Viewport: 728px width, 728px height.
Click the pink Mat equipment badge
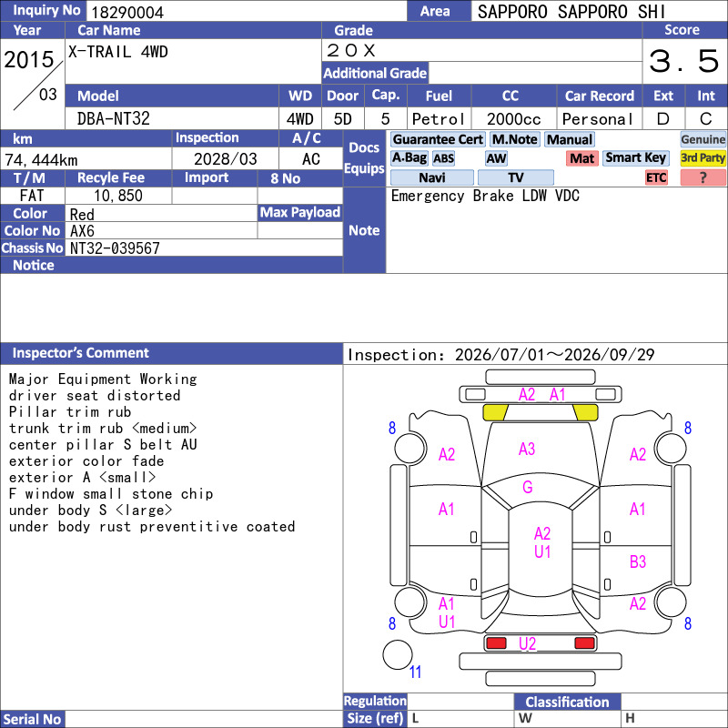[x=581, y=158]
